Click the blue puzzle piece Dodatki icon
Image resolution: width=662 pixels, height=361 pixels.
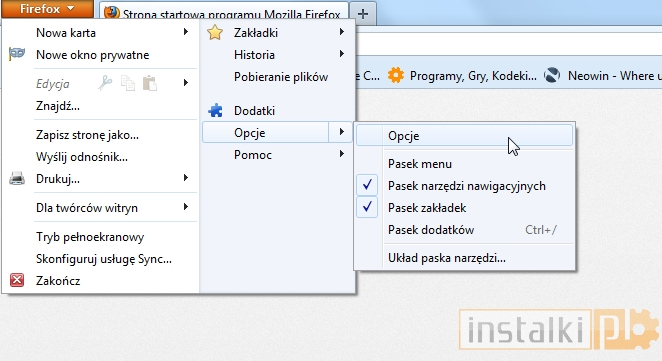(215, 111)
